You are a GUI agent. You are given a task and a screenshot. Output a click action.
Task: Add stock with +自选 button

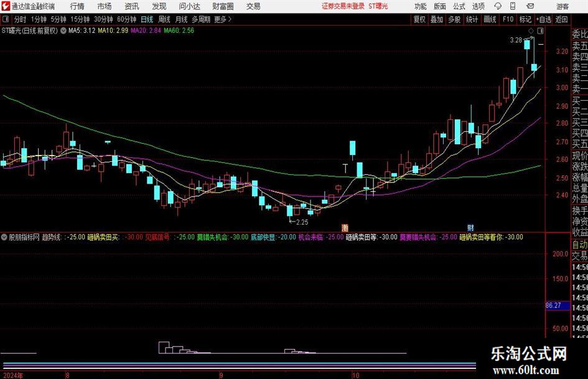(543, 19)
